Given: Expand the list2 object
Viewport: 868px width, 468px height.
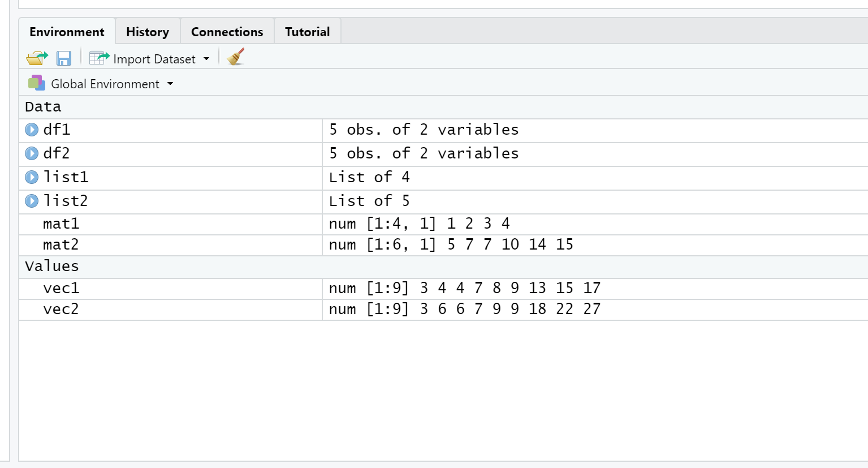Looking at the screenshot, I should pos(32,201).
